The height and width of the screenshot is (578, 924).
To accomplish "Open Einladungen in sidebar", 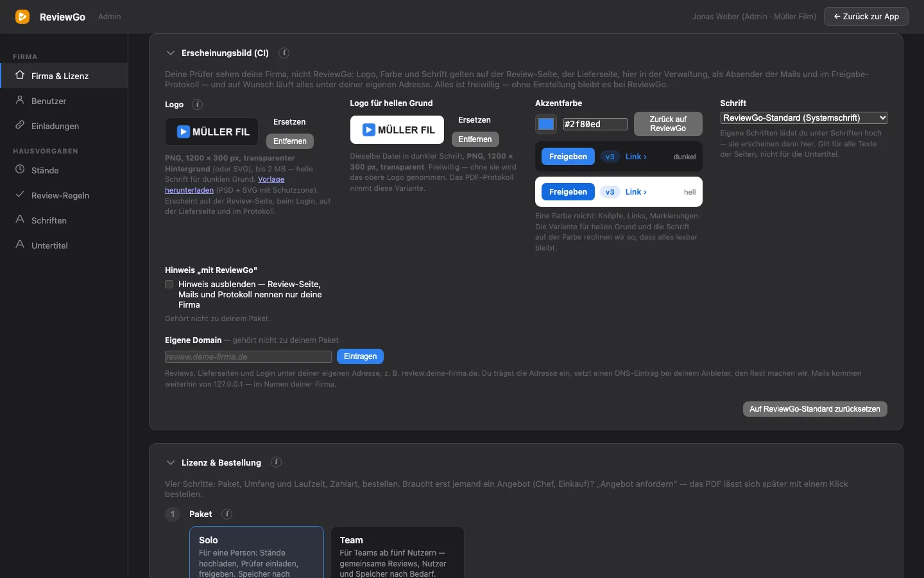I will tap(64, 126).
